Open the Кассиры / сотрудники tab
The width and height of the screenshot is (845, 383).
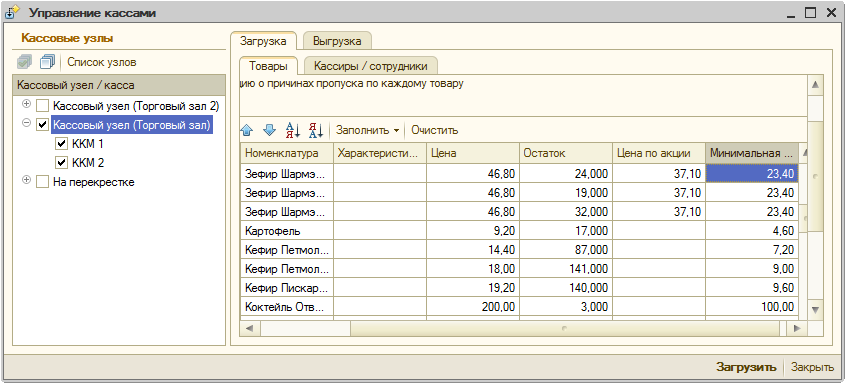(371, 66)
